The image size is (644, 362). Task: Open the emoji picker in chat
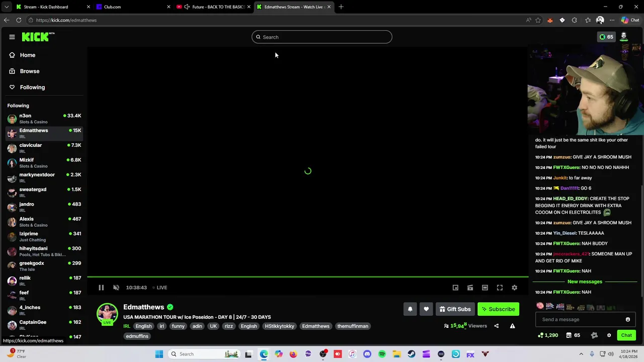click(628, 319)
